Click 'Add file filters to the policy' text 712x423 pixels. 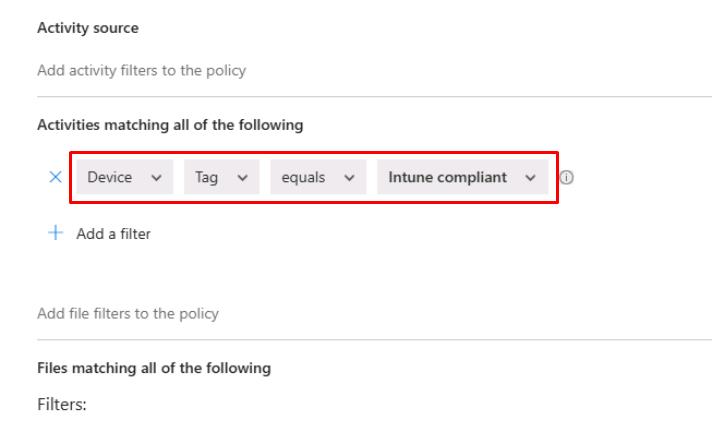[128, 313]
